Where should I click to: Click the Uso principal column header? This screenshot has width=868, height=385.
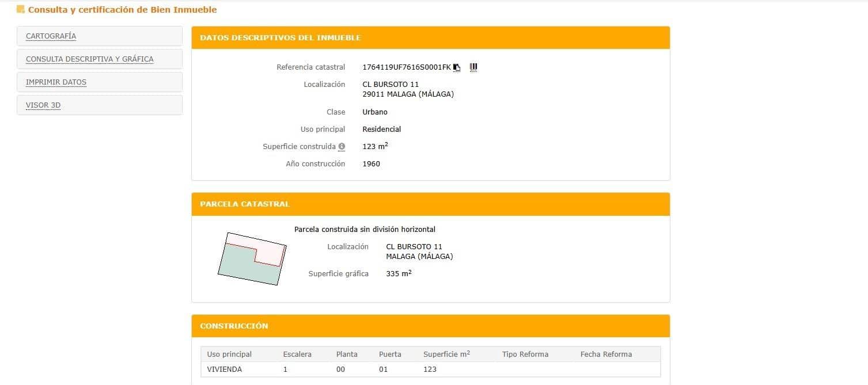[x=229, y=354]
